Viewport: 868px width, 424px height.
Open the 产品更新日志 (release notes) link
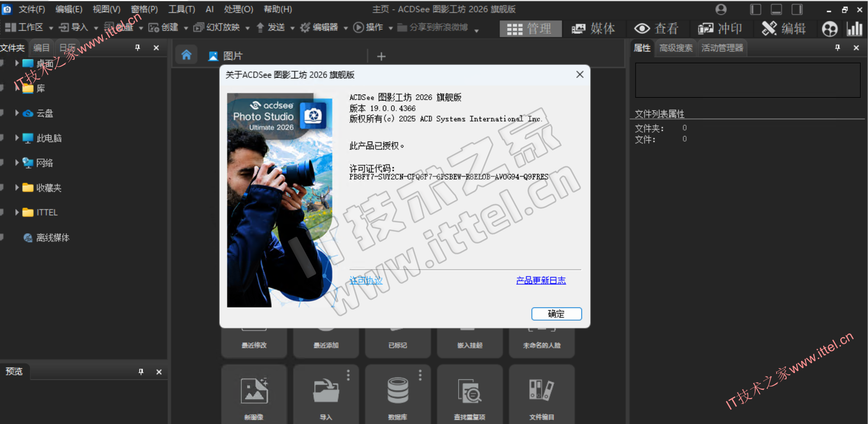pos(540,280)
